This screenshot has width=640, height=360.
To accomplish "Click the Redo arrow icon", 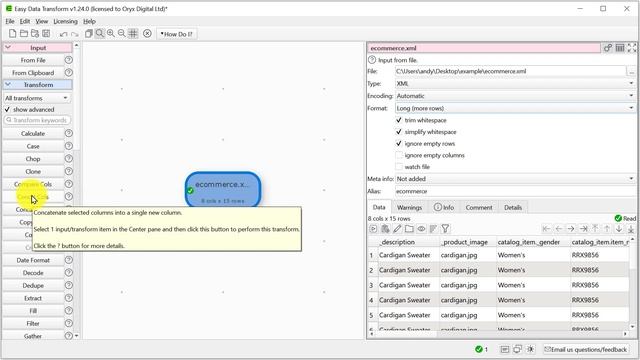I will 74,34.
